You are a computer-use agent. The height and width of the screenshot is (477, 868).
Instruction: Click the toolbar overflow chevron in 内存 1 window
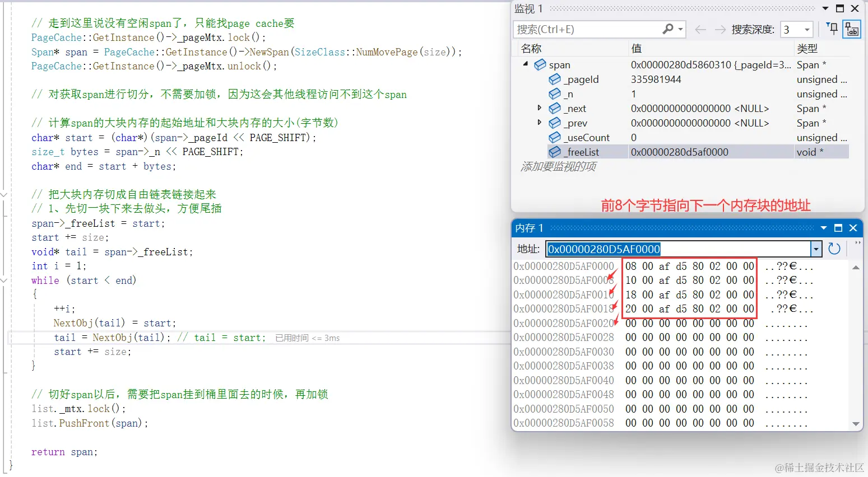coord(857,242)
